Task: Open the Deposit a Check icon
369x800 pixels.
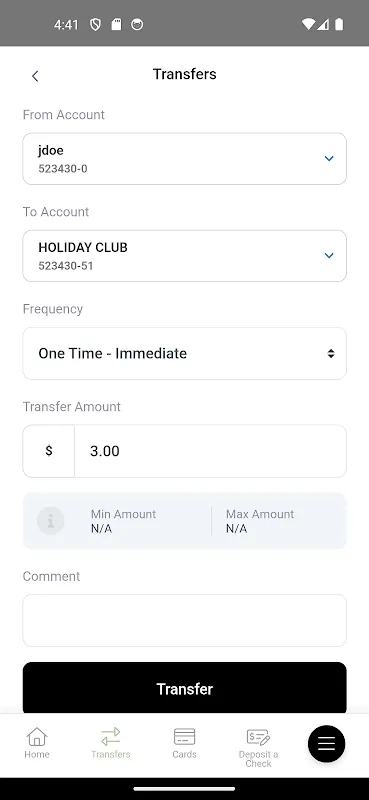Action: tap(258, 737)
